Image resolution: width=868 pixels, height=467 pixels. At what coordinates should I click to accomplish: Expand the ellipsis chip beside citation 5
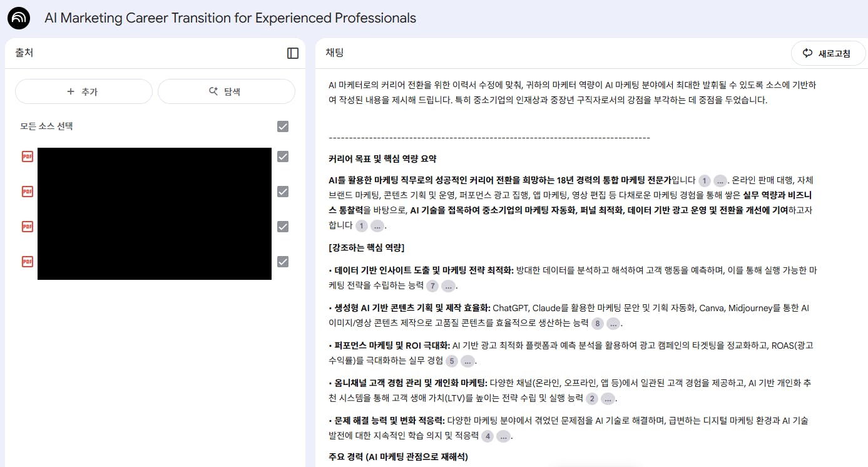click(x=467, y=361)
